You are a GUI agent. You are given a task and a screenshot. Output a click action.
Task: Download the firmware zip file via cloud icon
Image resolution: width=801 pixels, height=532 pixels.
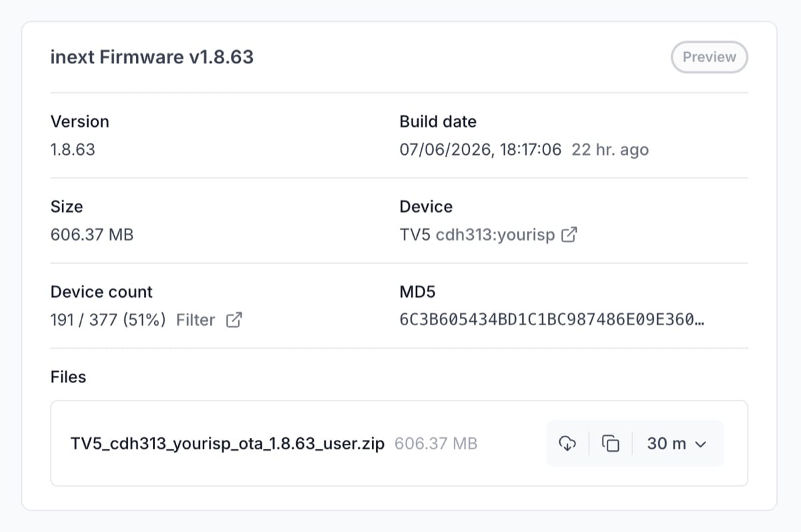tap(567, 443)
